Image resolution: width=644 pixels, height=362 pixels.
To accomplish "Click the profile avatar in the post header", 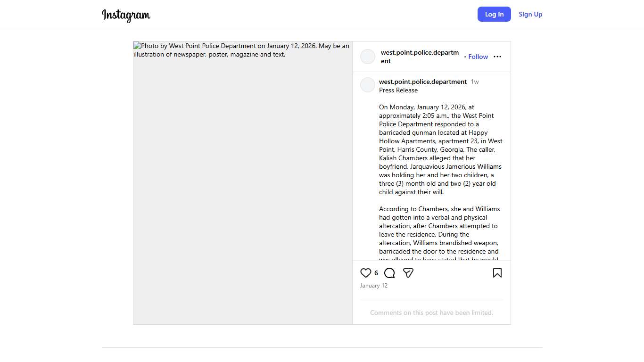I will 368,57.
